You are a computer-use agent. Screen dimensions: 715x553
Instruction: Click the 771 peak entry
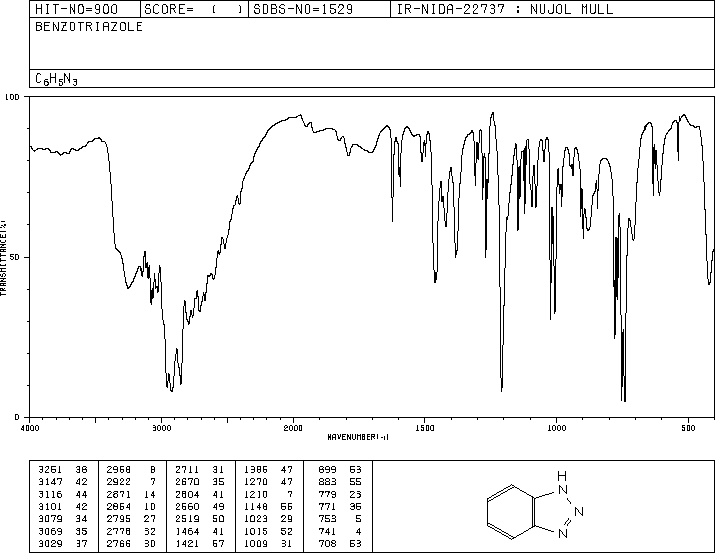[x=327, y=506]
